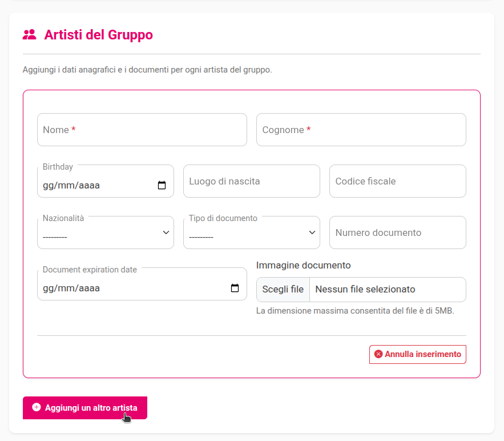The width and height of the screenshot is (504, 441).
Task: Focus the Codice fiscale field
Action: (398, 181)
